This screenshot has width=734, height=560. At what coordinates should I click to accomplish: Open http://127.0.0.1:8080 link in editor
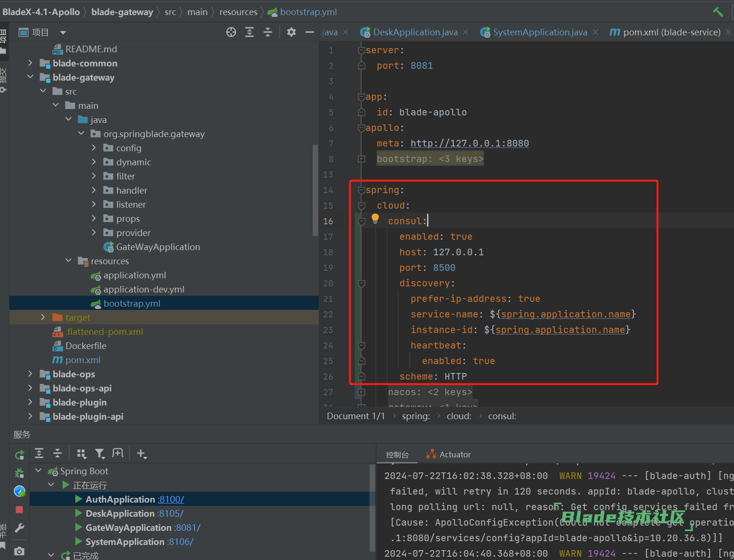coord(469,143)
